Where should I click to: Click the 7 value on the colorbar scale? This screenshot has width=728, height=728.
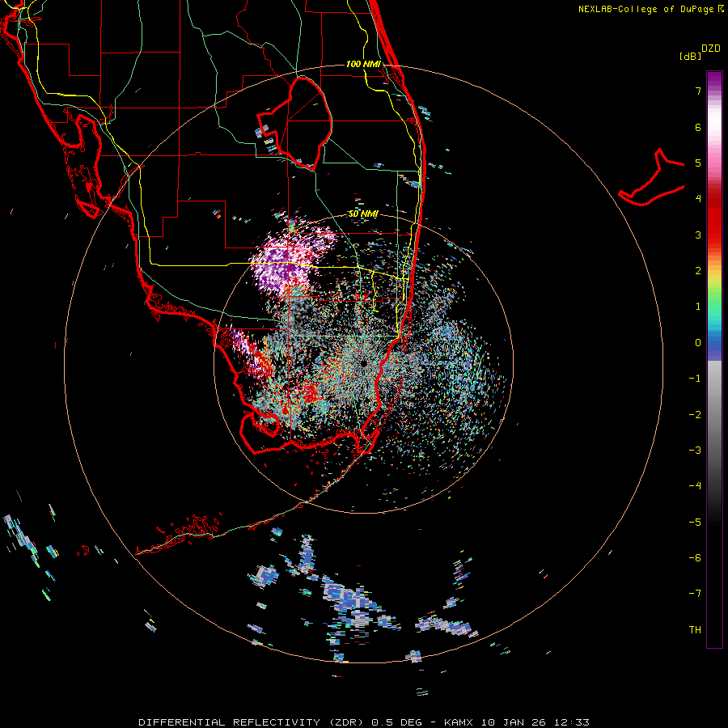698,91
